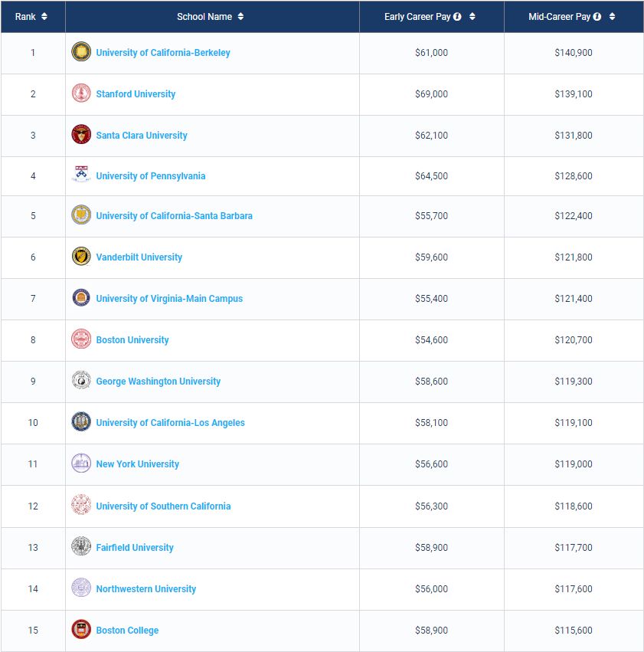644x652 pixels.
Task: Click Boston College seal logo
Action: click(81, 629)
